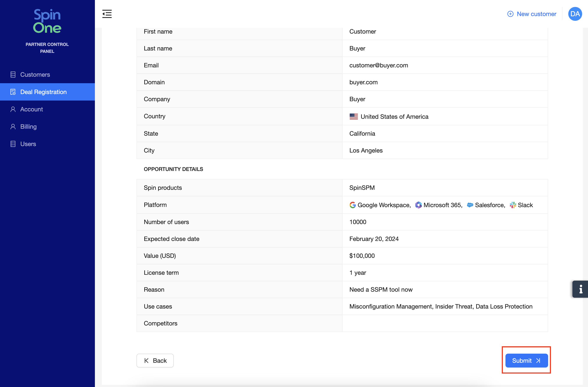Click the $100,000 deal value
This screenshot has height=387, width=588.
[x=362, y=255]
